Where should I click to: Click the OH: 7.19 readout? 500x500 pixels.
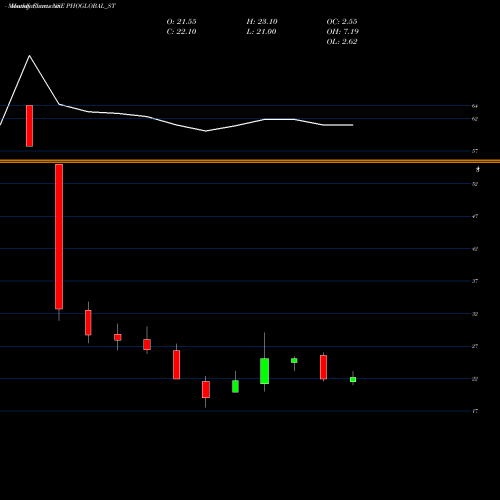click(x=342, y=32)
